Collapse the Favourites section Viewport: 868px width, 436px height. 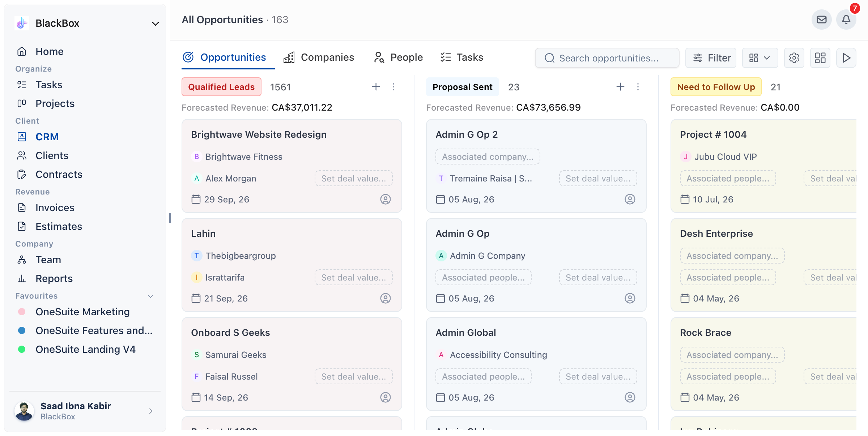[x=150, y=296]
